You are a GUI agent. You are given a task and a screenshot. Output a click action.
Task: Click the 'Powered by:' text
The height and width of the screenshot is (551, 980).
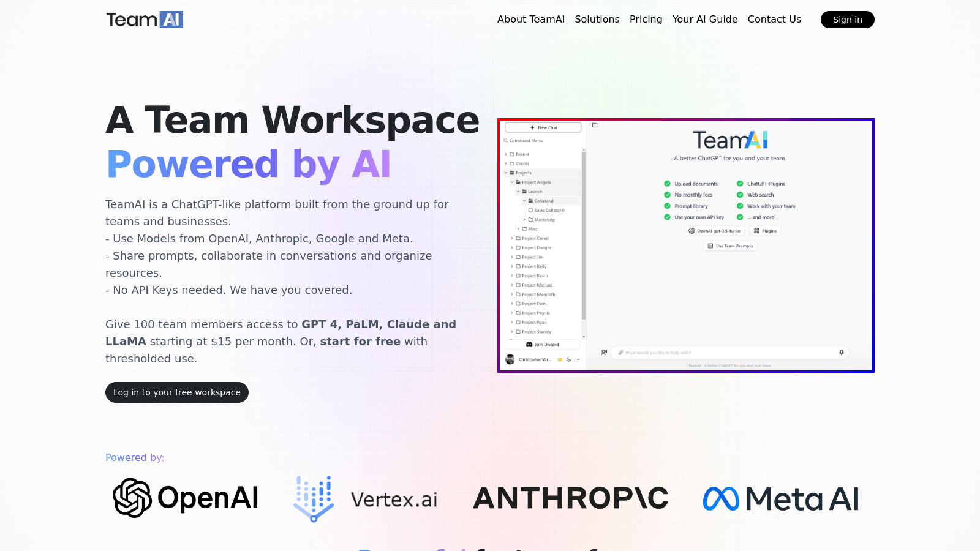[x=135, y=458]
